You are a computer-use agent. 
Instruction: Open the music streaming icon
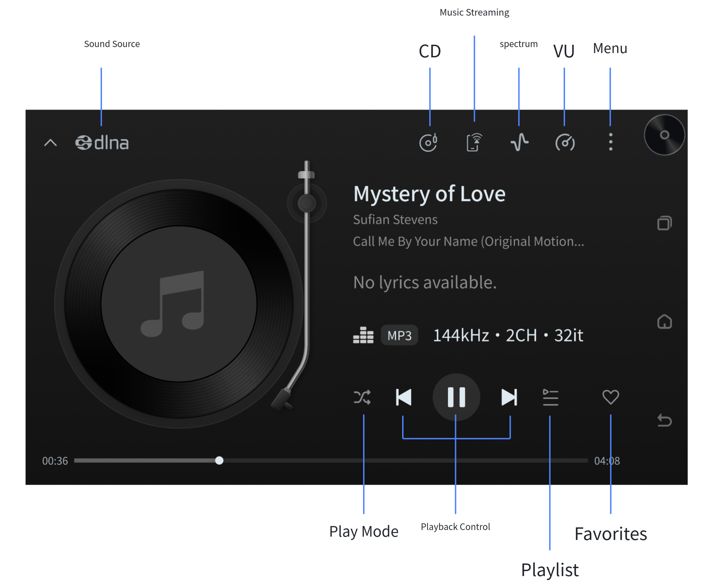point(474,143)
